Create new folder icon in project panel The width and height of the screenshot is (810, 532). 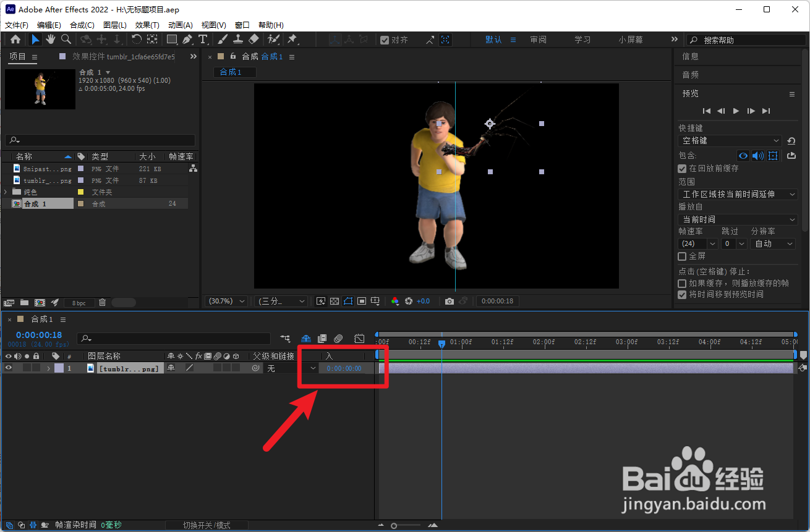click(24, 303)
